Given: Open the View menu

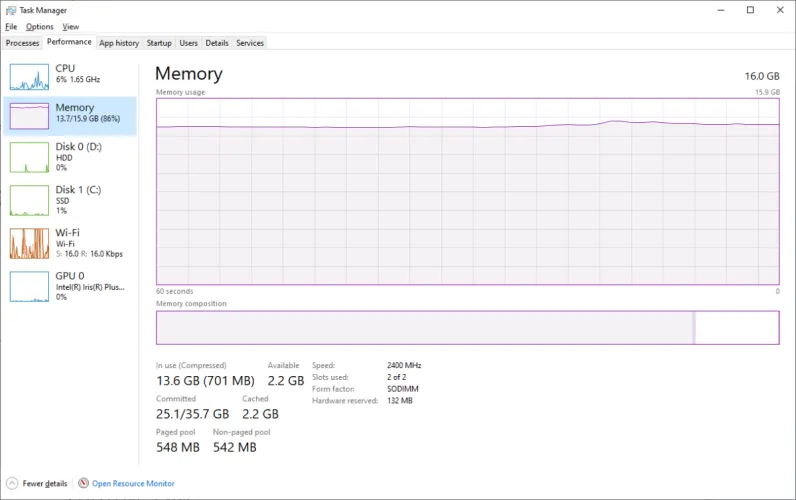Looking at the screenshot, I should pyautogui.click(x=70, y=27).
